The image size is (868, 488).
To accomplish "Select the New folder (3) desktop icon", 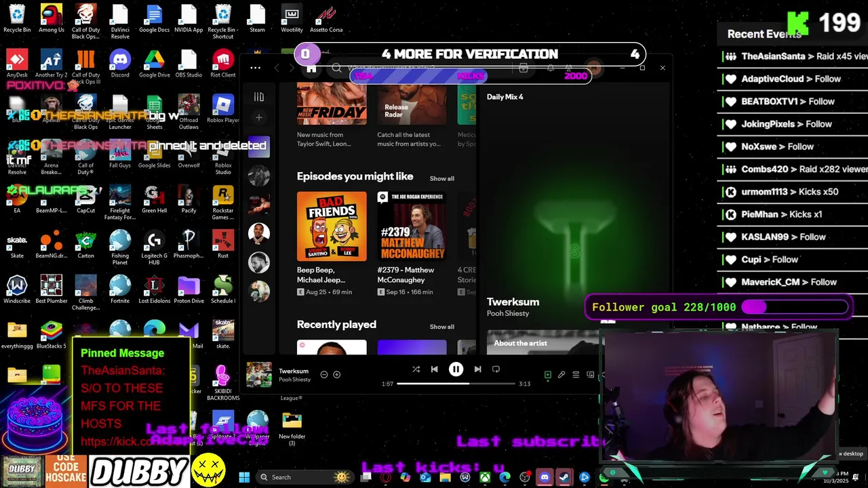I will (292, 428).
